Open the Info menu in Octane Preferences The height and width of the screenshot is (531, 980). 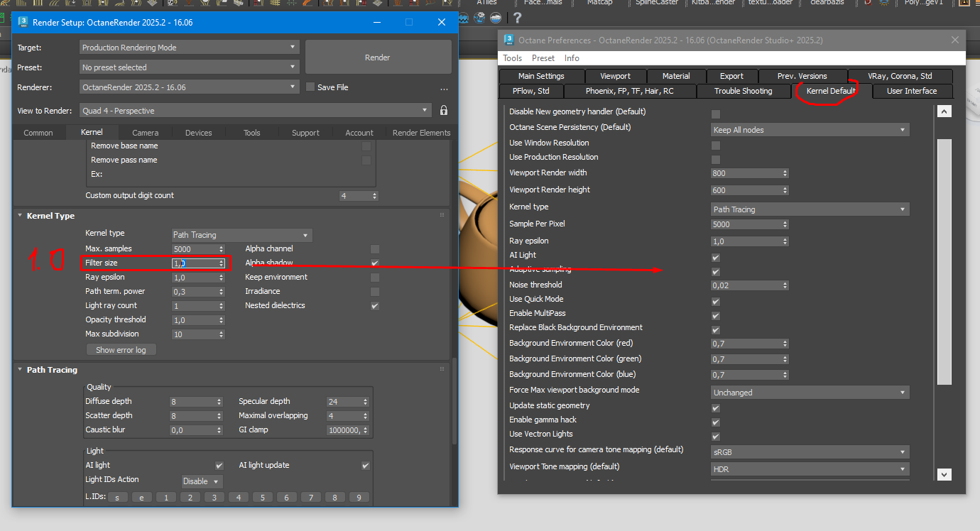click(x=572, y=58)
